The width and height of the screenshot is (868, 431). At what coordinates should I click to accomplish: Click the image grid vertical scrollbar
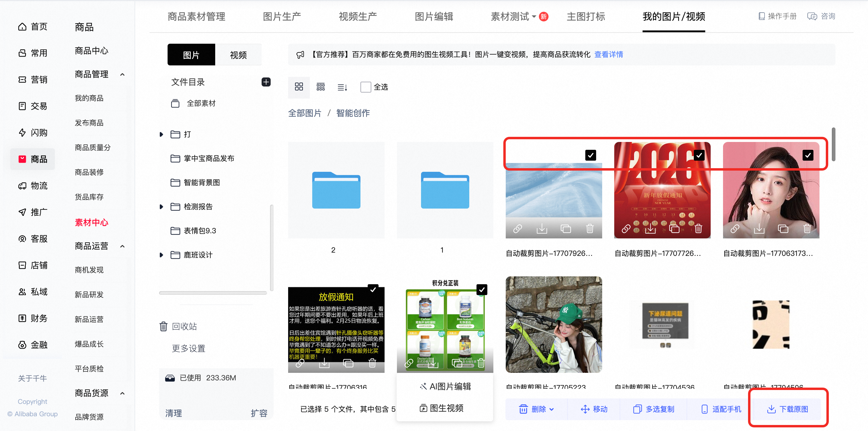(x=833, y=144)
